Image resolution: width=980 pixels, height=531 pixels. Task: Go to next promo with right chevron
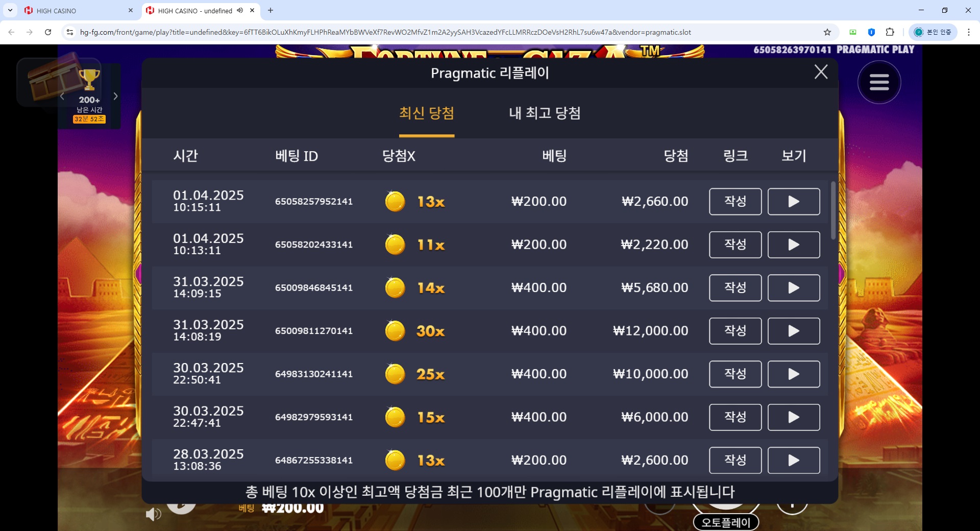pyautogui.click(x=116, y=96)
